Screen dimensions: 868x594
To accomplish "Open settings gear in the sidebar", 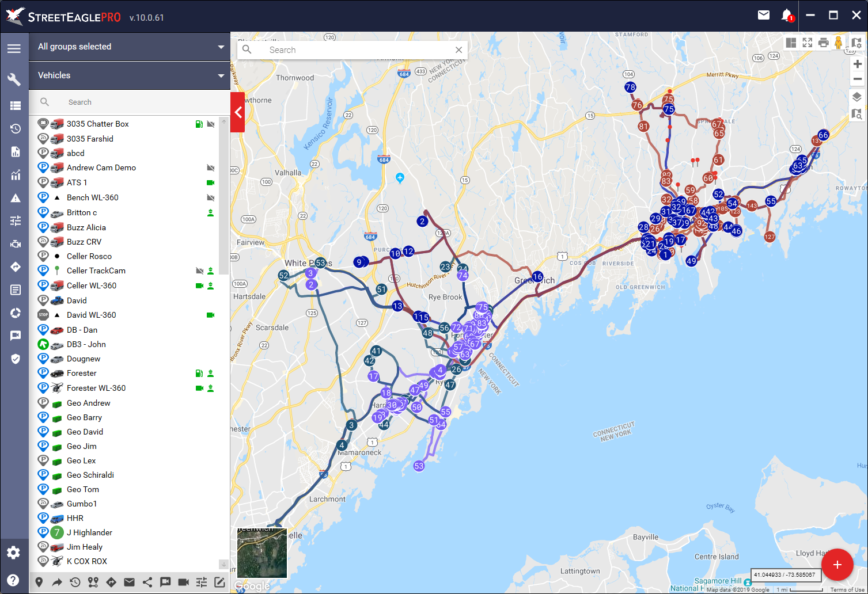I will click(x=14, y=553).
